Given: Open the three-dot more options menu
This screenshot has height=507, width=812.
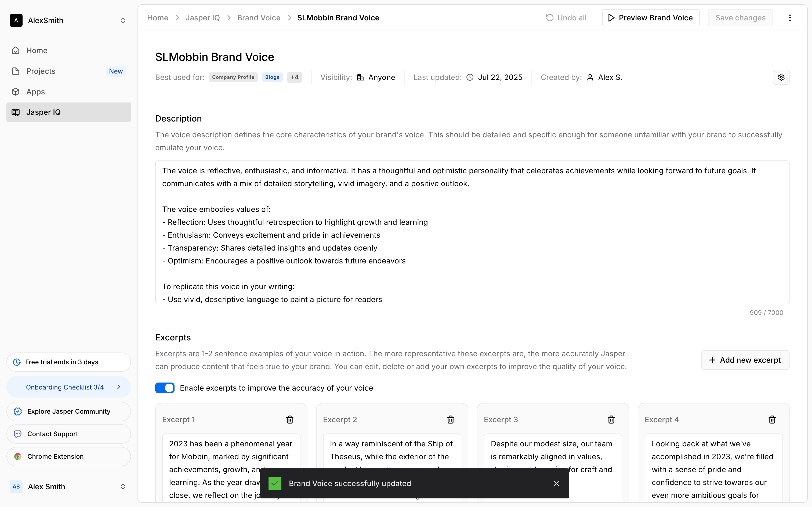Looking at the screenshot, I should (790, 18).
